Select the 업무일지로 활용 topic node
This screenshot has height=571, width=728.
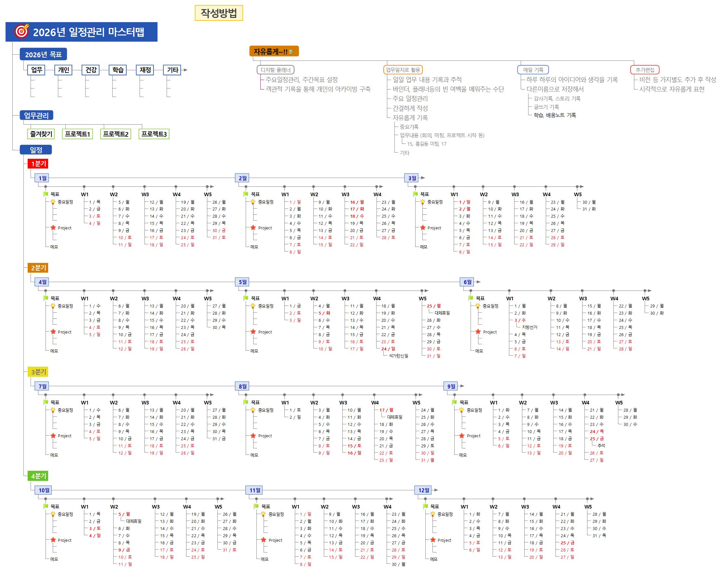coord(403,70)
